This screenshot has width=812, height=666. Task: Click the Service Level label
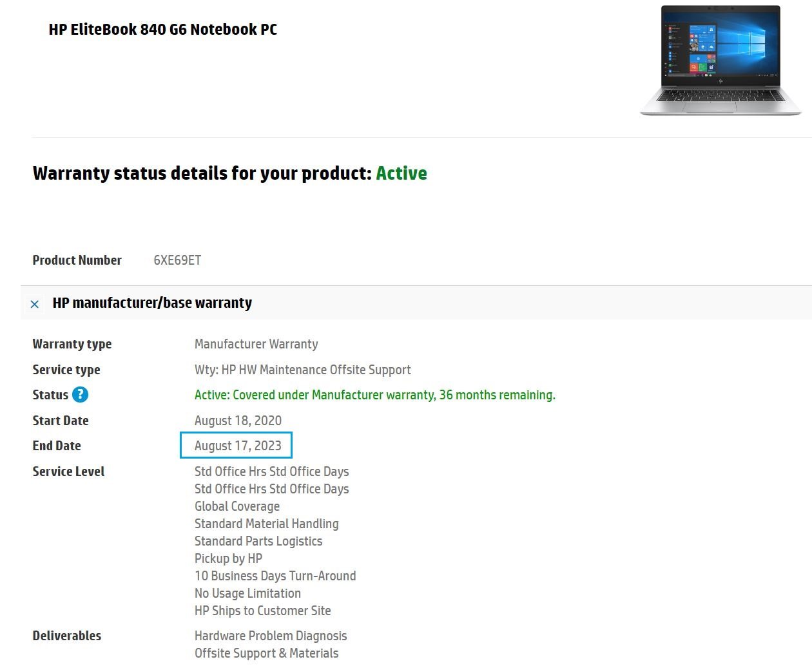click(68, 471)
